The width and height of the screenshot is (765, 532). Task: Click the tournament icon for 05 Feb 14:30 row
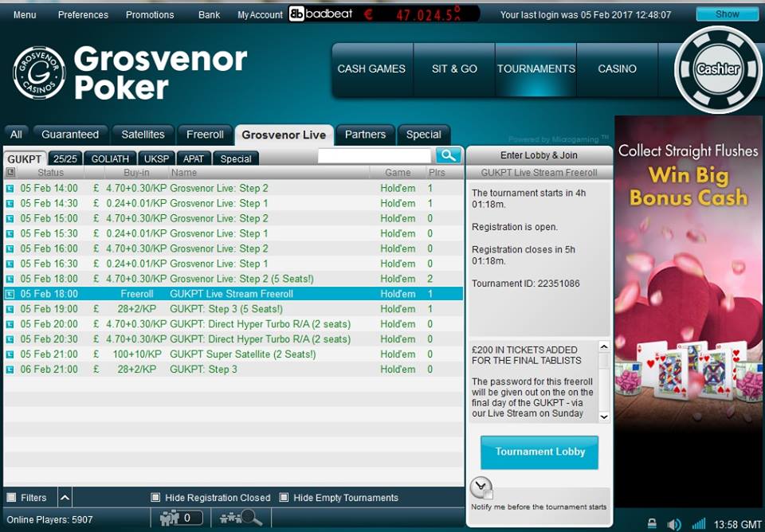10,203
